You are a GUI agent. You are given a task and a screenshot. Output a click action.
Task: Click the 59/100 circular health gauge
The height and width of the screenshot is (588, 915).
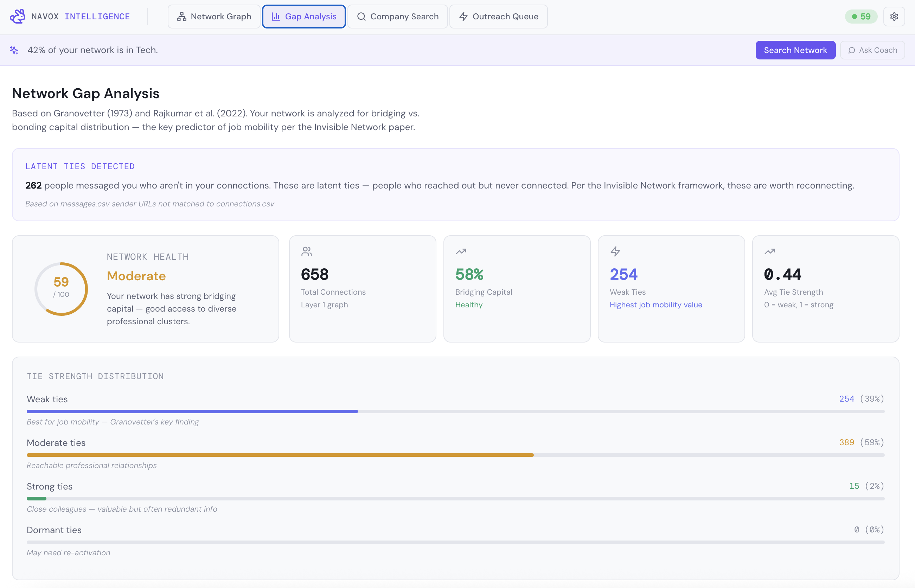point(61,289)
